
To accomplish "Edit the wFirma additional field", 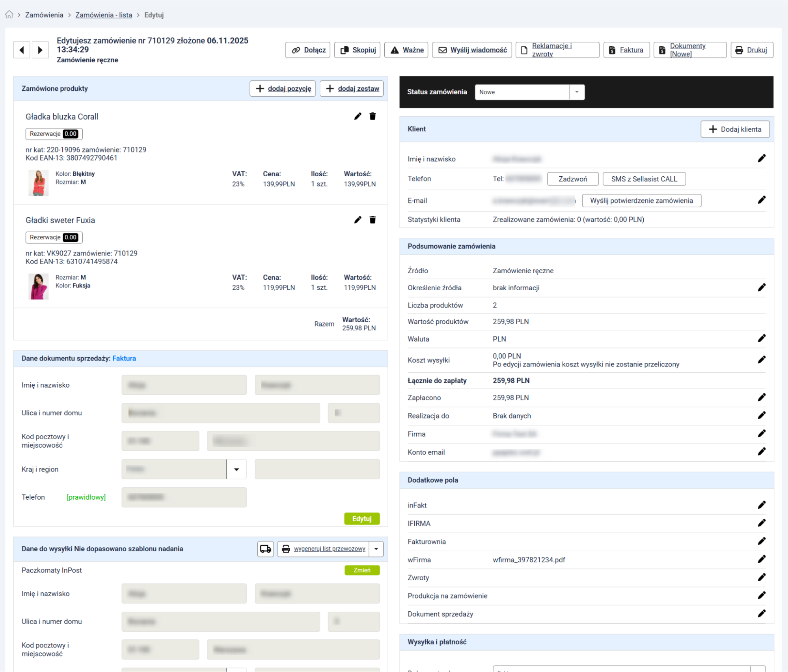I will (761, 559).
